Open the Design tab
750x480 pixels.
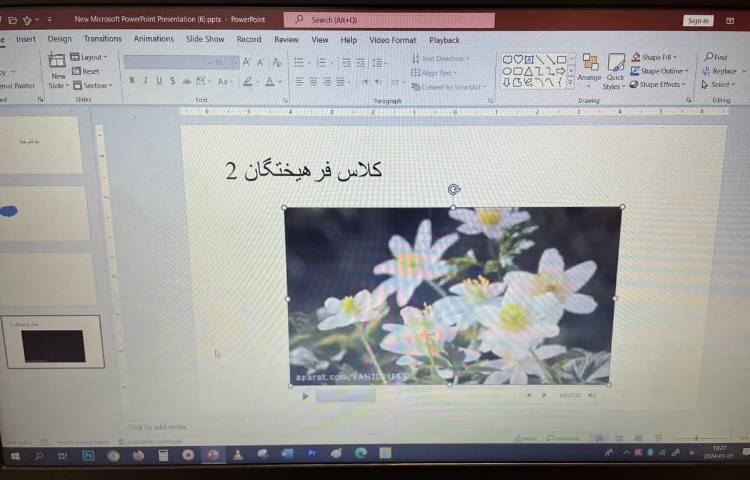coord(59,39)
